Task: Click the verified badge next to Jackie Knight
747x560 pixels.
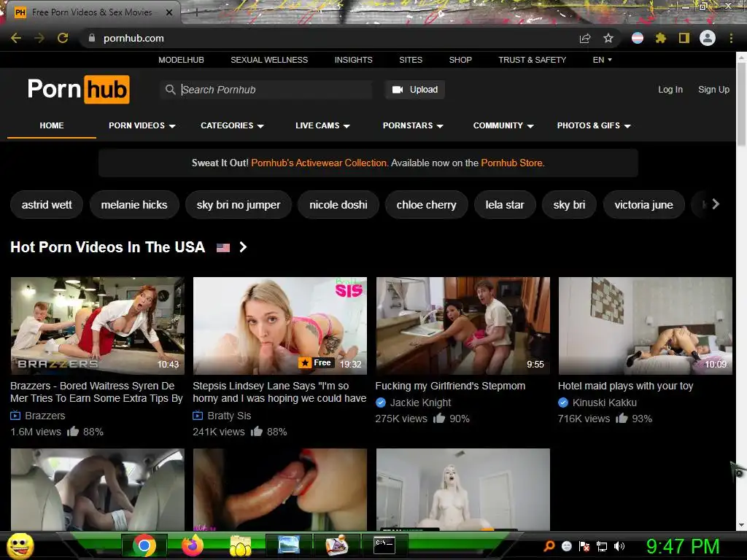Action: click(x=381, y=402)
